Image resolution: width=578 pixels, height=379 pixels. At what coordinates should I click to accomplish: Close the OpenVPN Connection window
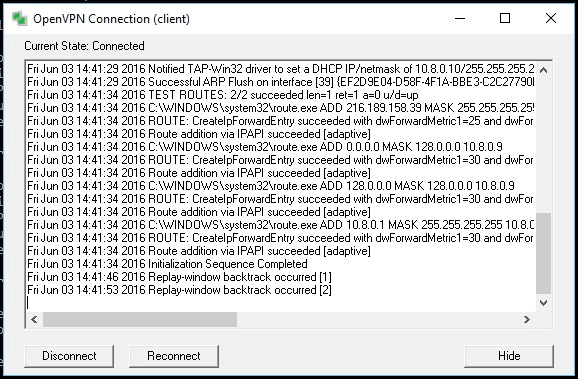pyautogui.click(x=551, y=18)
